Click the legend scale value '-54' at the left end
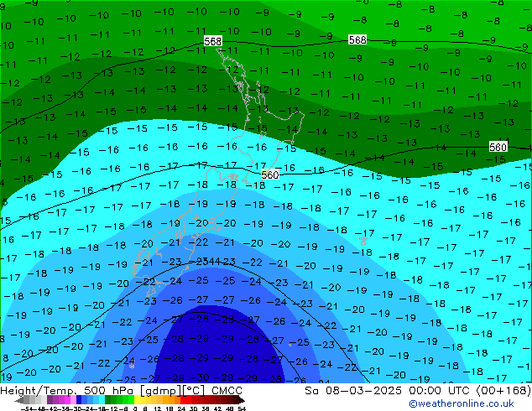Screen dimensions: 532x411 (26, 408)
